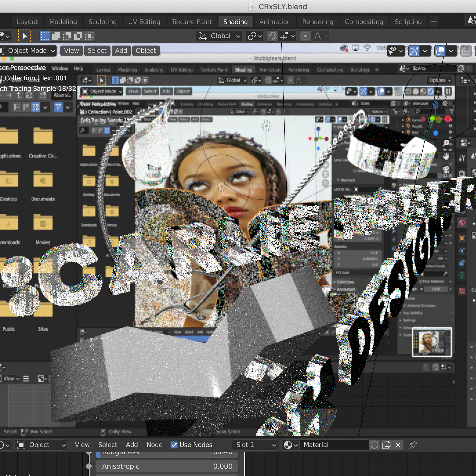Open node editor Add menu

coord(132,445)
